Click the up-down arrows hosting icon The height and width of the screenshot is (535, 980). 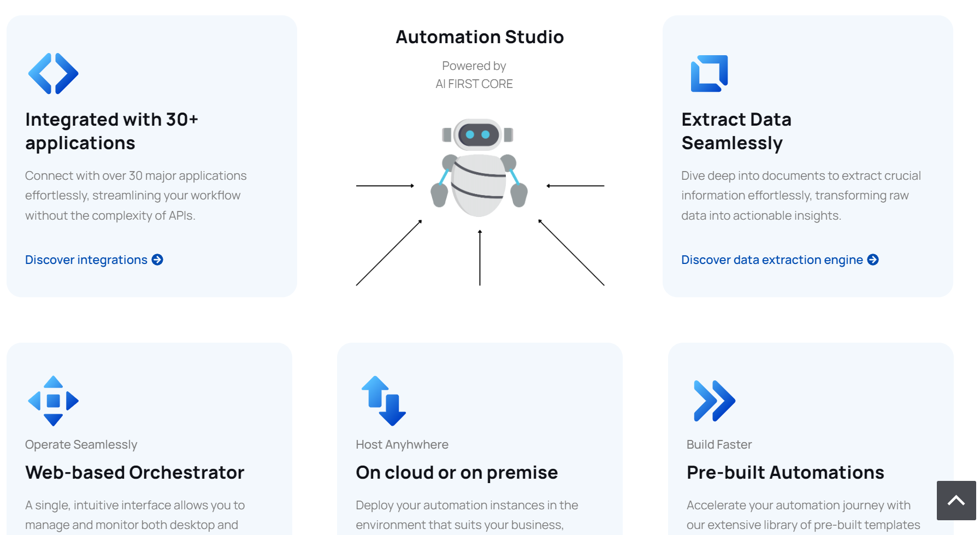coord(383,401)
